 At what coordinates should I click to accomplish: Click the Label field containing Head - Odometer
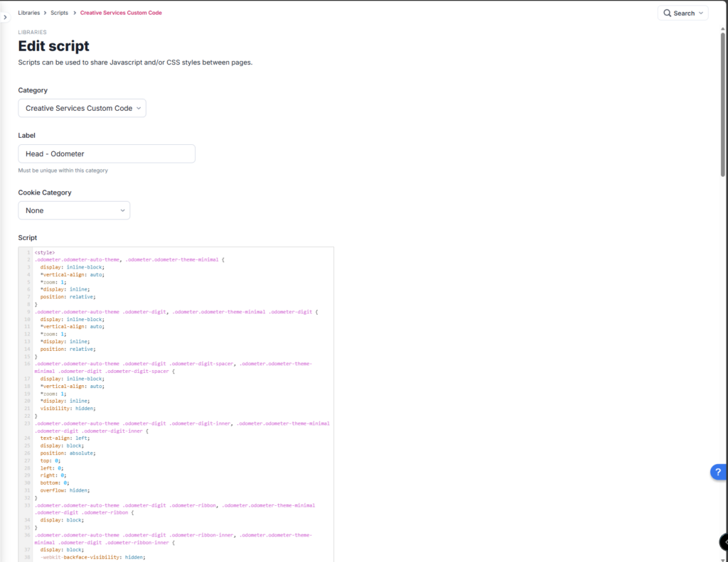click(107, 153)
